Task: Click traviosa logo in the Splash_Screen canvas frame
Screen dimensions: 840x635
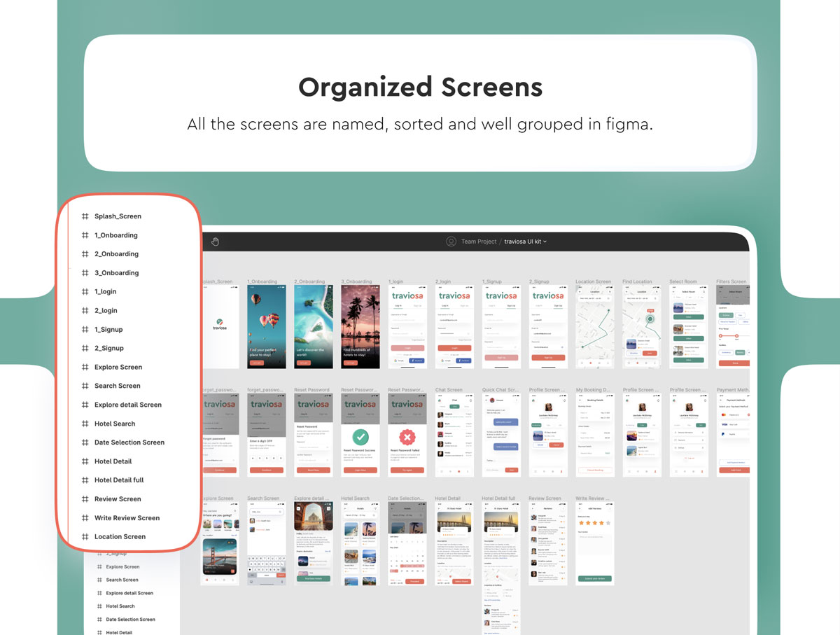Action: 220,324
